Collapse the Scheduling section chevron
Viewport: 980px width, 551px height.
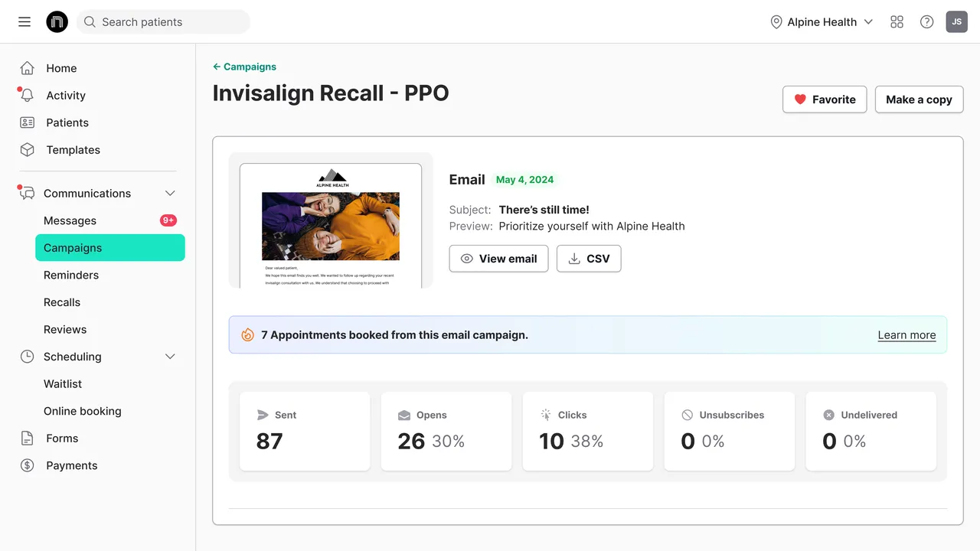[x=170, y=357]
